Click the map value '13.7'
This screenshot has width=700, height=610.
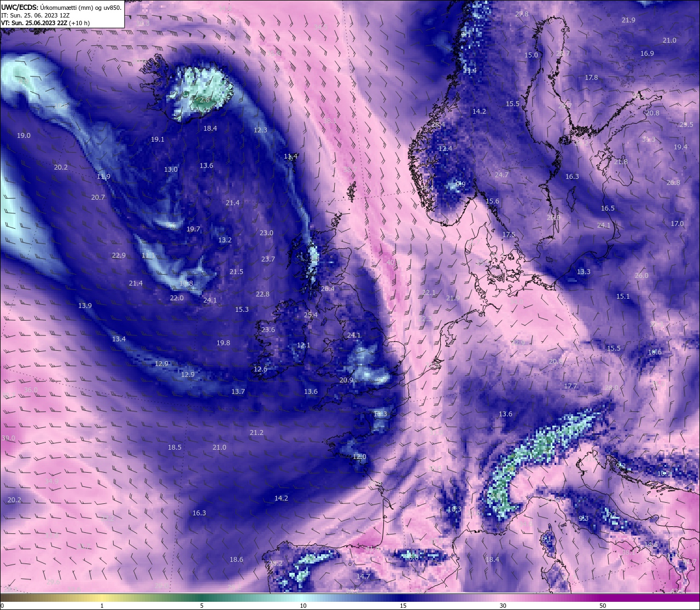pyautogui.click(x=238, y=391)
